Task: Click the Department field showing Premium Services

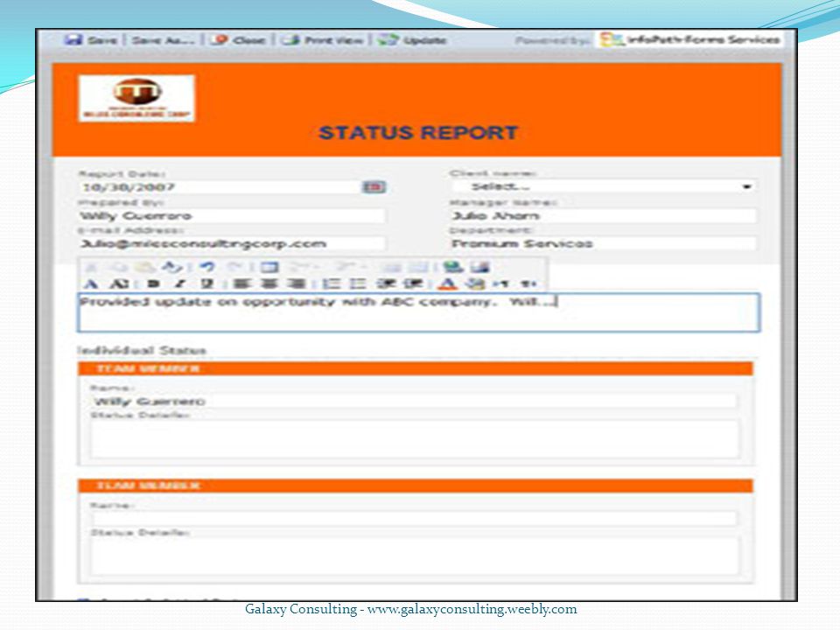Action: coord(604,244)
